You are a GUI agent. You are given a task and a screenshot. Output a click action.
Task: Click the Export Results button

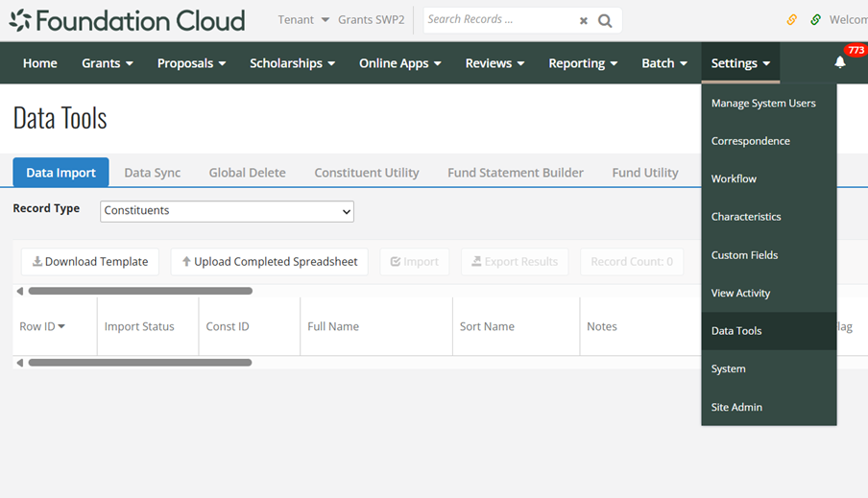[515, 262]
